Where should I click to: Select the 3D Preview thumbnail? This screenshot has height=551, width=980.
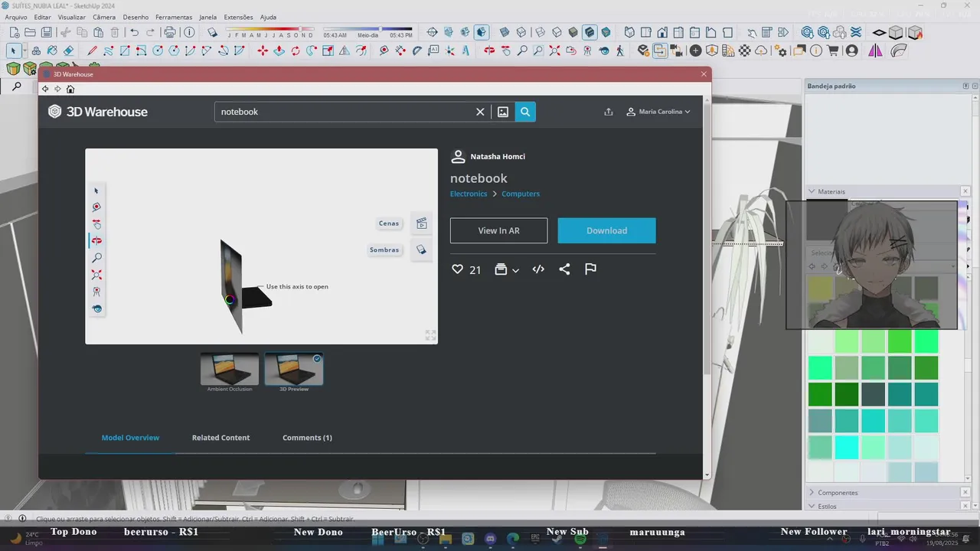click(x=294, y=370)
